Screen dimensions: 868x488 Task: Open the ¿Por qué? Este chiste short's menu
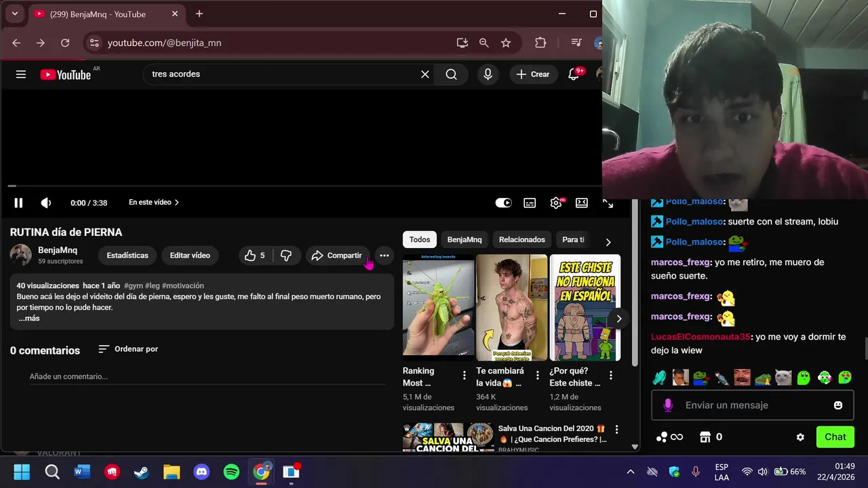pos(611,375)
